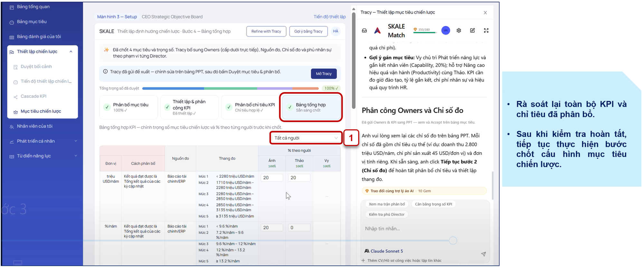This screenshot has height=267, width=644.
Task: Click Xem ma trận phân bổ suggestion
Action: [387, 204]
